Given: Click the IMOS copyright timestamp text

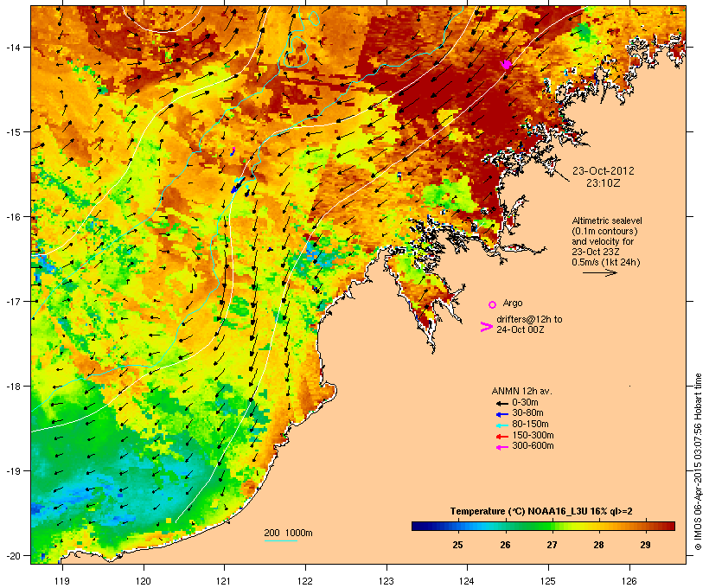Looking at the screenshot, I should [x=698, y=462].
